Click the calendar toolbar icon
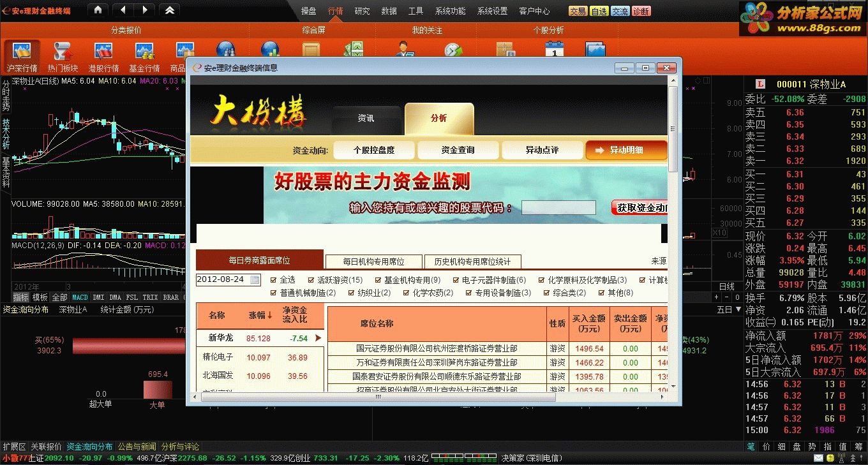Image resolution: width=868 pixels, height=465 pixels. [x=555, y=49]
